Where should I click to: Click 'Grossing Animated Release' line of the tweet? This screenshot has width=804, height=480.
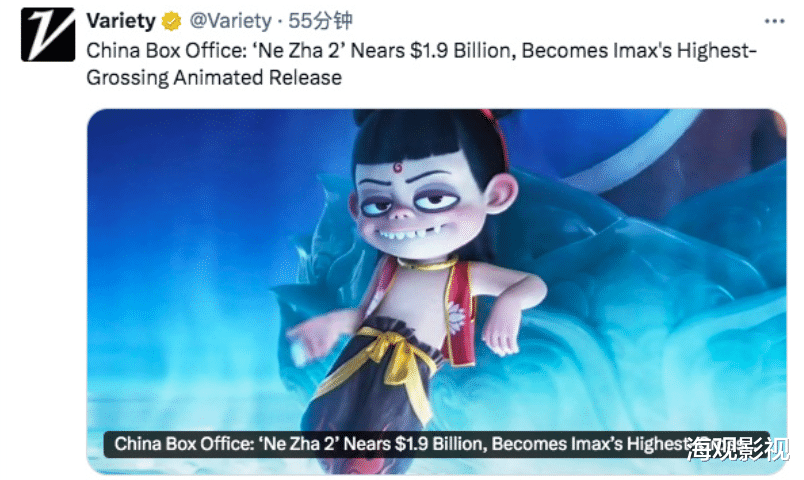214,78
